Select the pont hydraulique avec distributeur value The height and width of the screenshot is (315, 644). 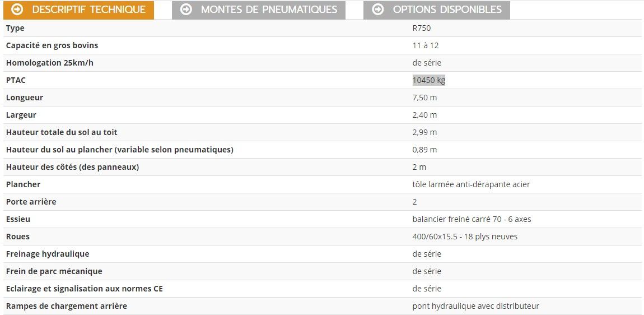[475, 306]
